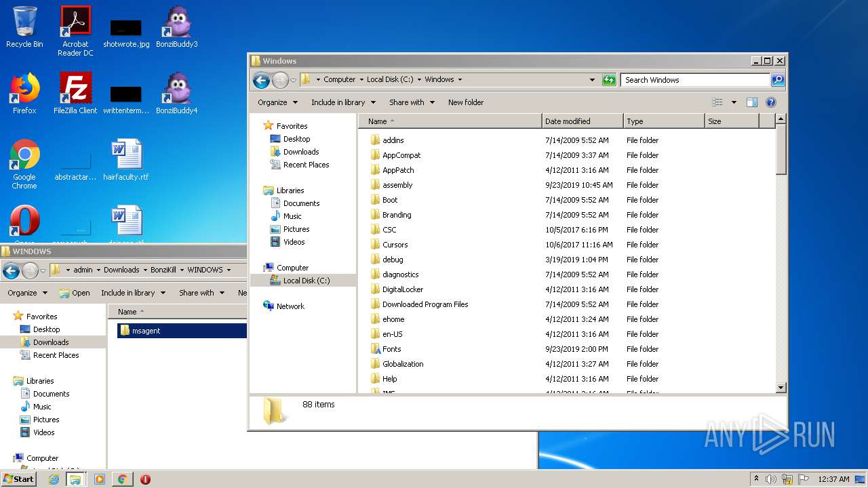868x488 pixels.
Task: Click the File Explorer taskbar button
Action: [x=75, y=479]
